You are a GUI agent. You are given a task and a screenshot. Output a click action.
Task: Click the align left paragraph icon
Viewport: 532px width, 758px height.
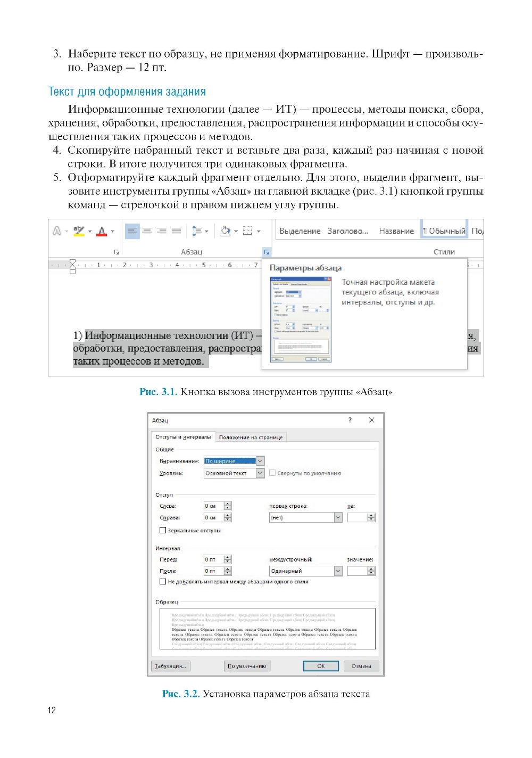132,231
